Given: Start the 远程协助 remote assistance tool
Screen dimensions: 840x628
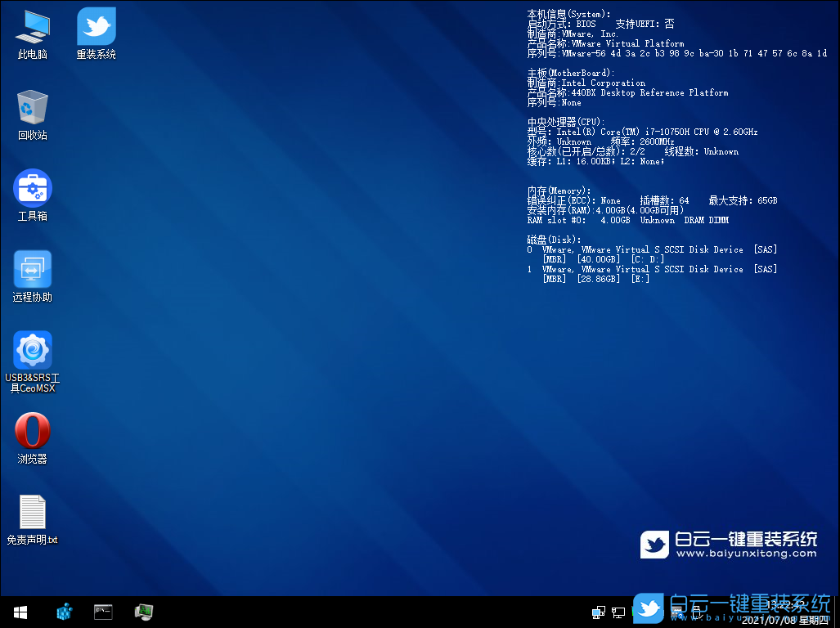Looking at the screenshot, I should 32,268.
